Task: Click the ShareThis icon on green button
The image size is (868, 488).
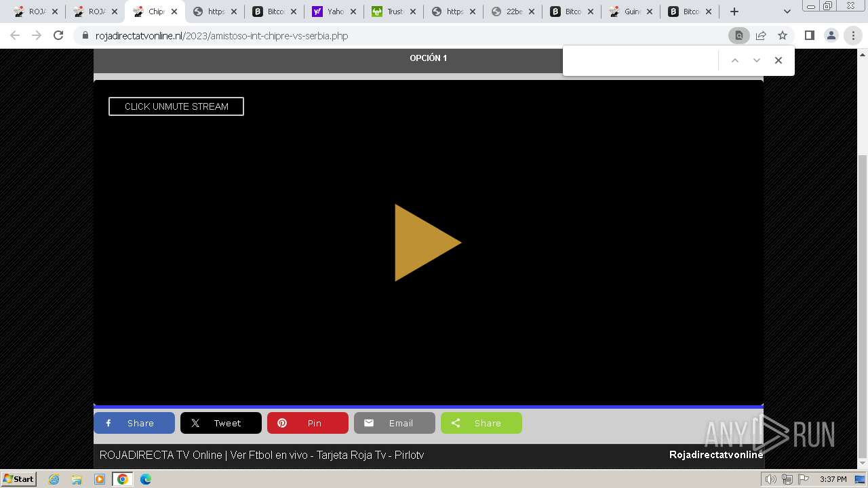Action: click(456, 423)
